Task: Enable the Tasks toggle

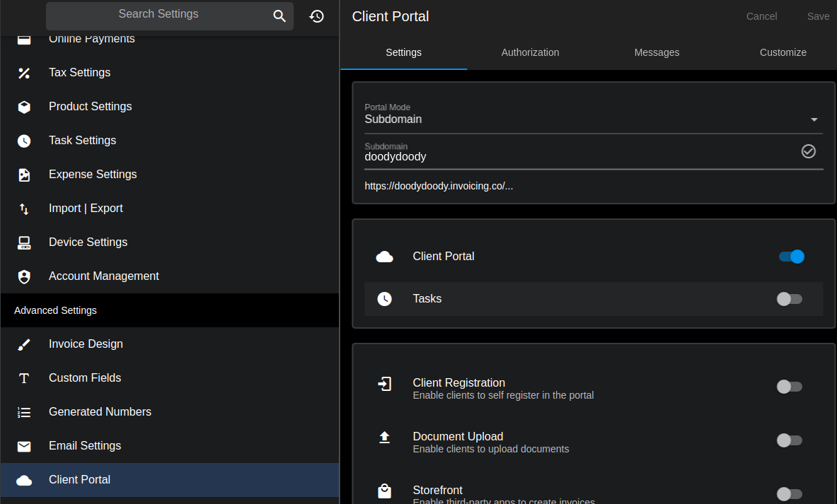Action: click(x=789, y=299)
